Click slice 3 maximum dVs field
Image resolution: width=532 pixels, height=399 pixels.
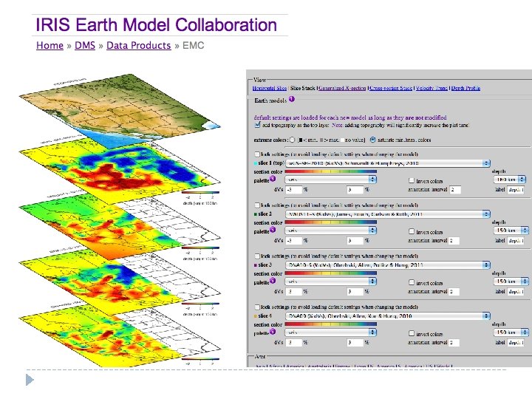[355, 291]
